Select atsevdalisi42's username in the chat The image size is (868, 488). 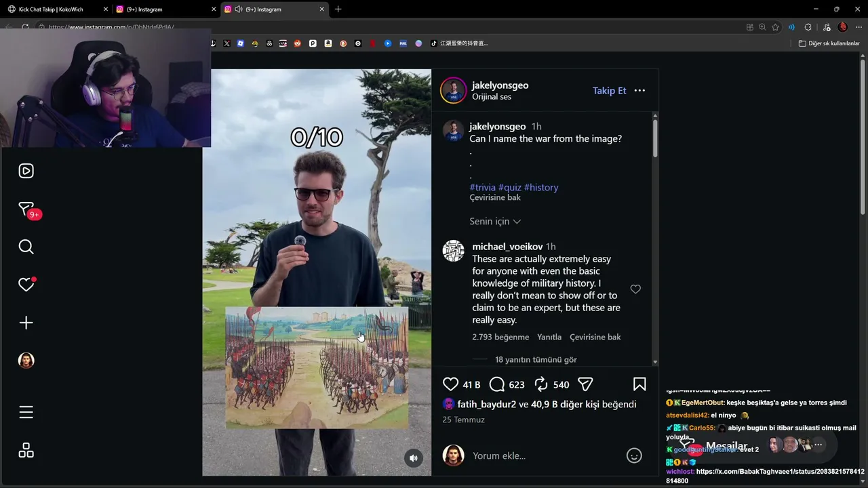[687, 415]
